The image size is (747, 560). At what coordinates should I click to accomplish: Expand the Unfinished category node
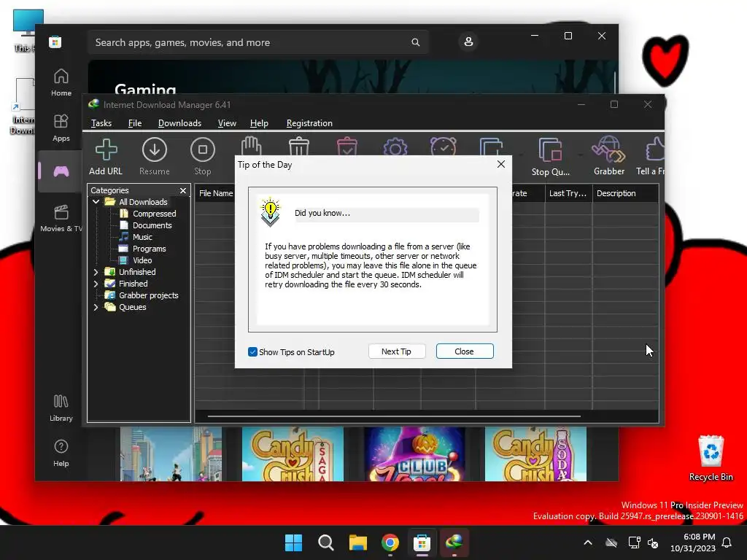(96, 272)
